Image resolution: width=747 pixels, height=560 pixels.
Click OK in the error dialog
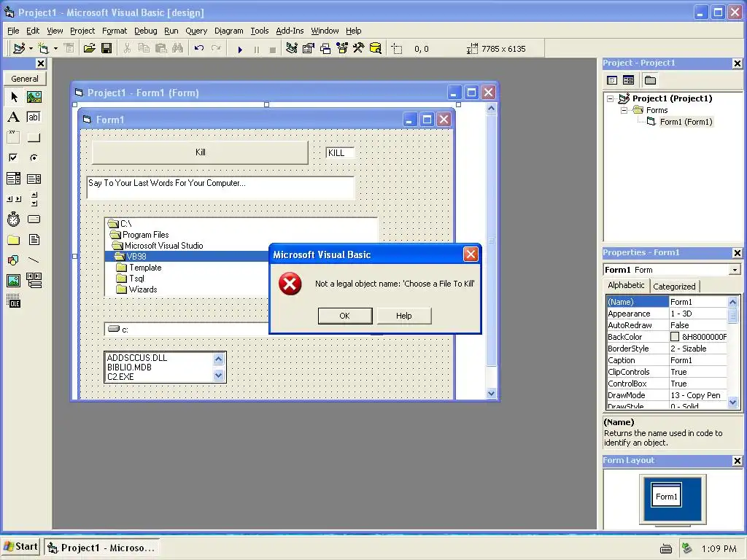click(345, 316)
